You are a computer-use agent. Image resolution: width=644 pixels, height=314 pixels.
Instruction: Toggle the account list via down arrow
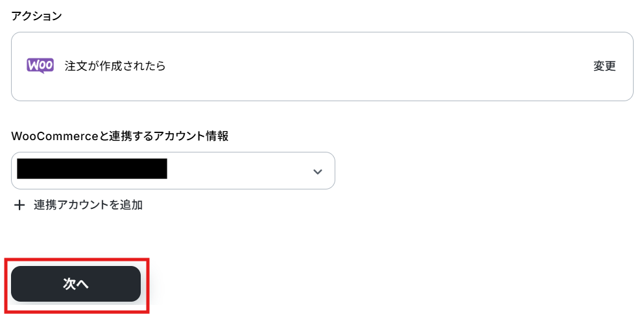point(317,171)
